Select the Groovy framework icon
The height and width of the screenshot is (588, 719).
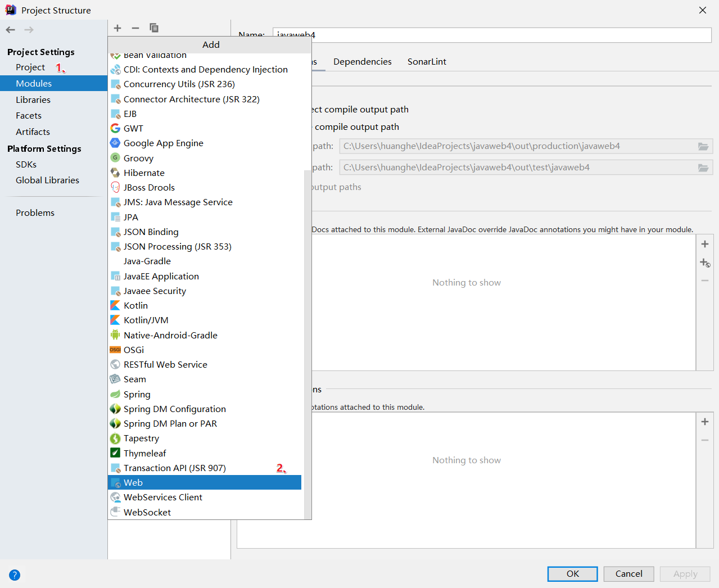tap(115, 157)
